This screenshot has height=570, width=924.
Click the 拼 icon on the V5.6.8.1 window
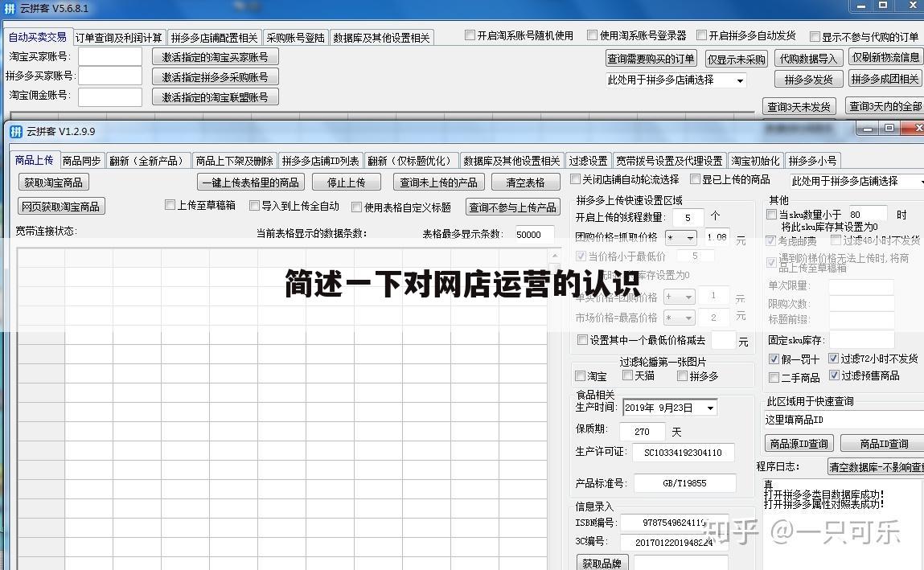tap(10, 8)
